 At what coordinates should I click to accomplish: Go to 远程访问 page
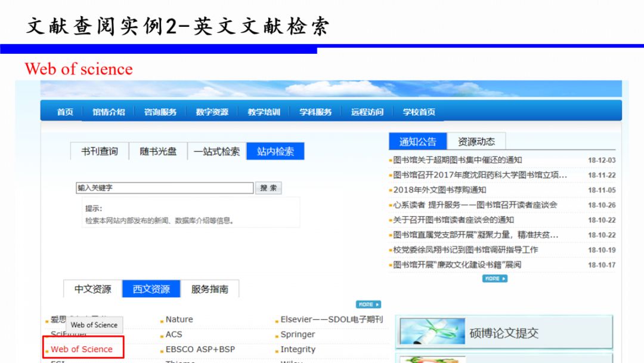367,112
